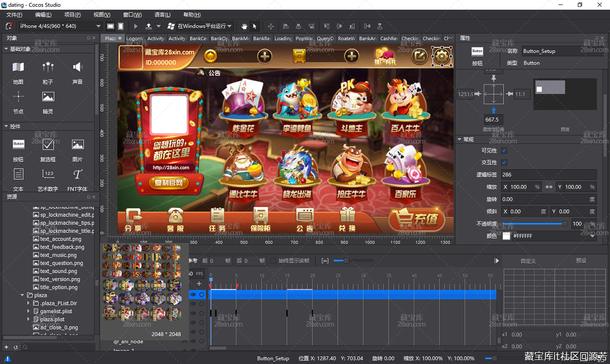
Task: Toggle the 可见性 visibility checkbox
Action: click(504, 150)
